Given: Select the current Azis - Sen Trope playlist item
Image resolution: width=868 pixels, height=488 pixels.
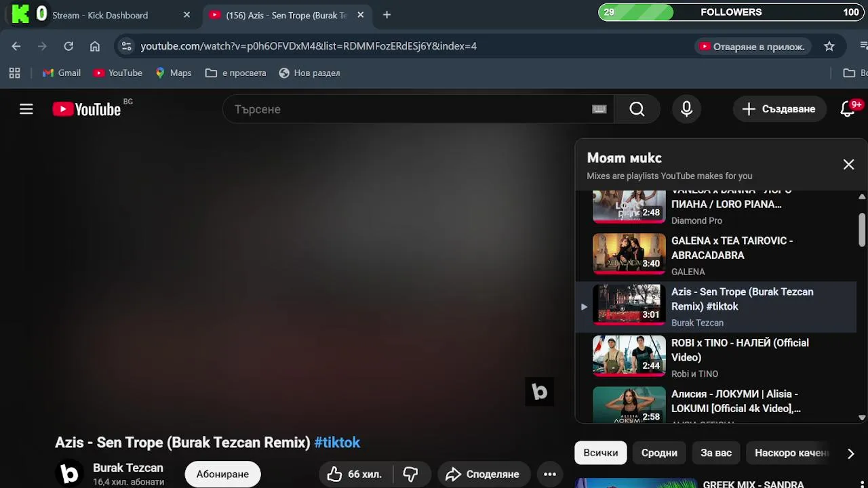Looking at the screenshot, I should 715,307.
